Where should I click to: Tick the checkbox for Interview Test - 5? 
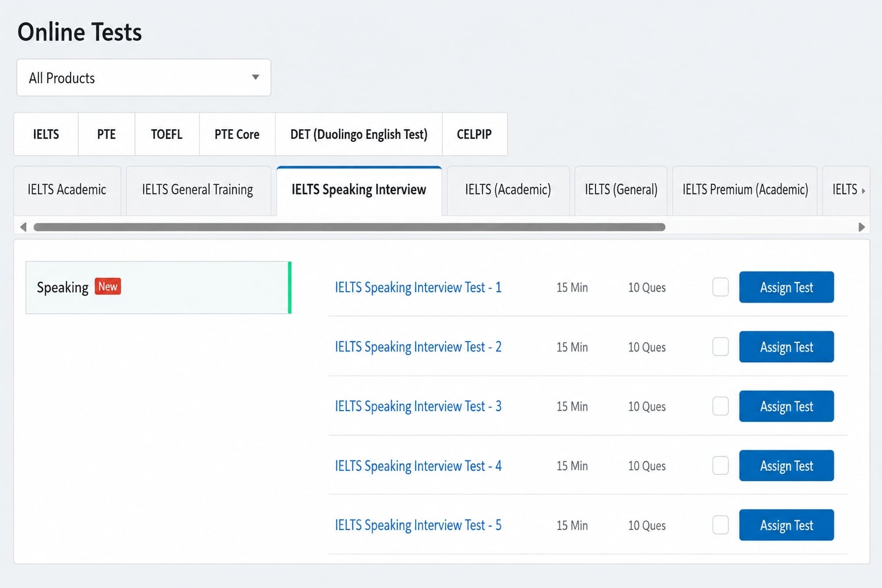(721, 525)
